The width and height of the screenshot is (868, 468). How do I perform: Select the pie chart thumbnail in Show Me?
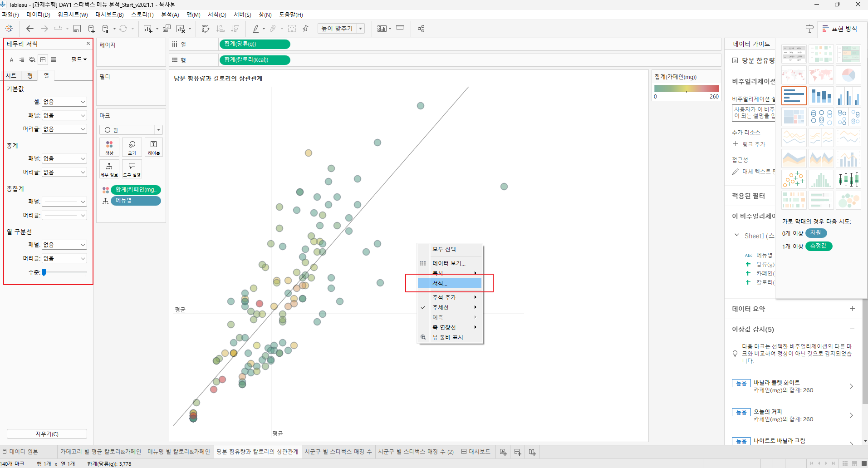[848, 75]
